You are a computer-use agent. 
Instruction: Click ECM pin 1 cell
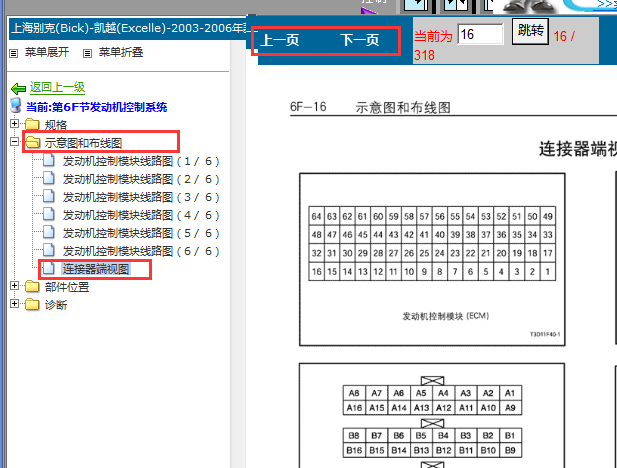[x=548, y=272]
